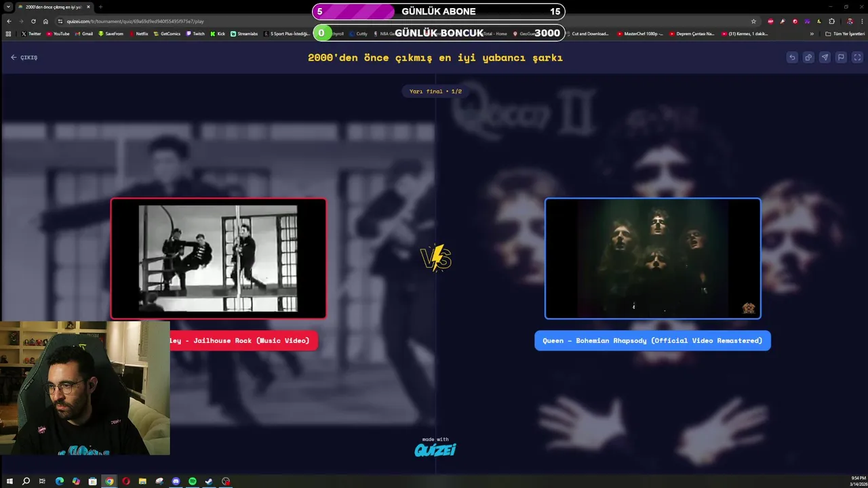This screenshot has width=868, height=488.
Task: Open Task View on the taskbar
Action: 42,481
